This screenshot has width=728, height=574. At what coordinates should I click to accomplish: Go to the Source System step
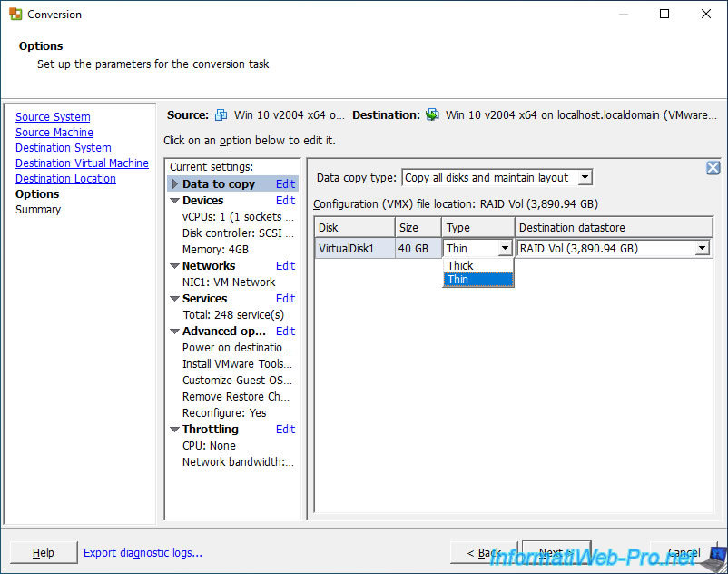[53, 117]
